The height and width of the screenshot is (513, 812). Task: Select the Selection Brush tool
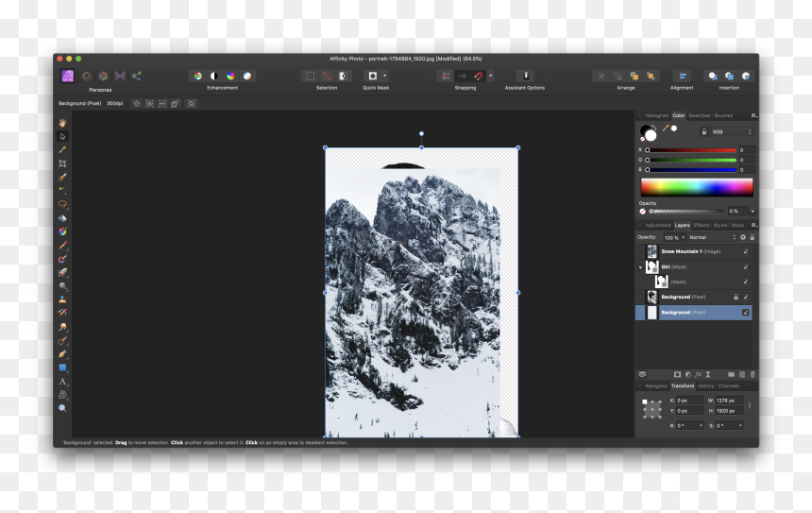[x=62, y=178]
